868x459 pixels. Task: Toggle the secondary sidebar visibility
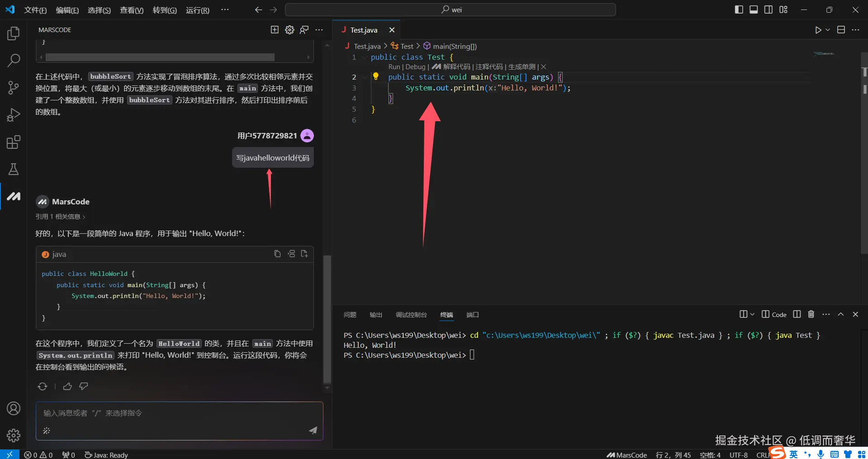coord(768,9)
